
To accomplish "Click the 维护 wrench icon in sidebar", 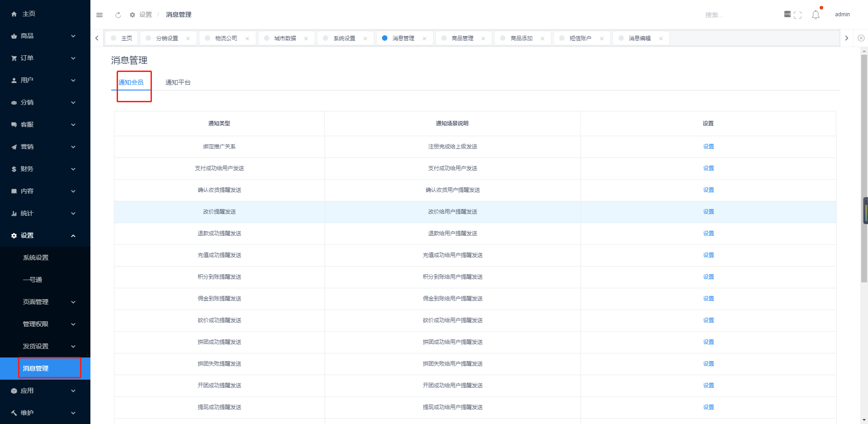I will 14,413.
